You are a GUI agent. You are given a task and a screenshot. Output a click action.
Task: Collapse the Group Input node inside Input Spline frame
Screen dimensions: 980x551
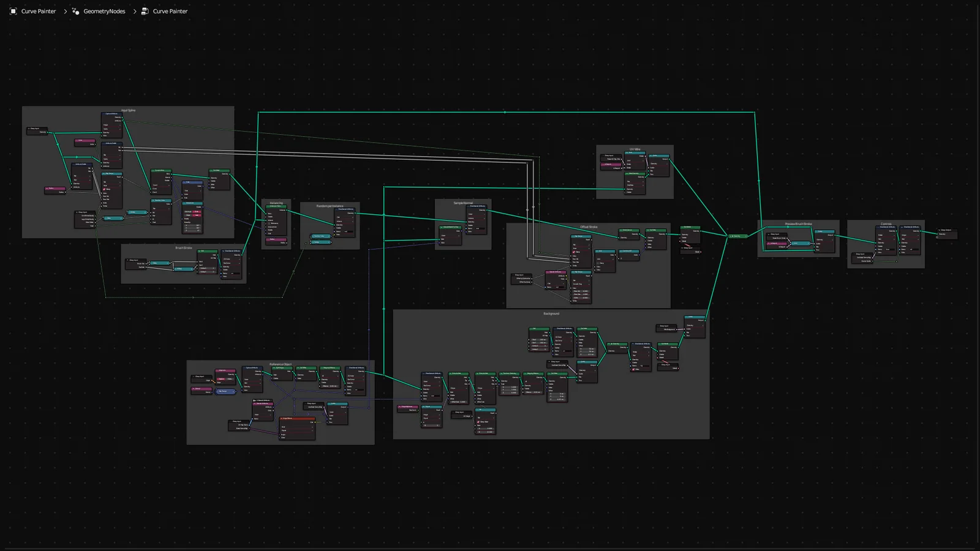click(29, 129)
